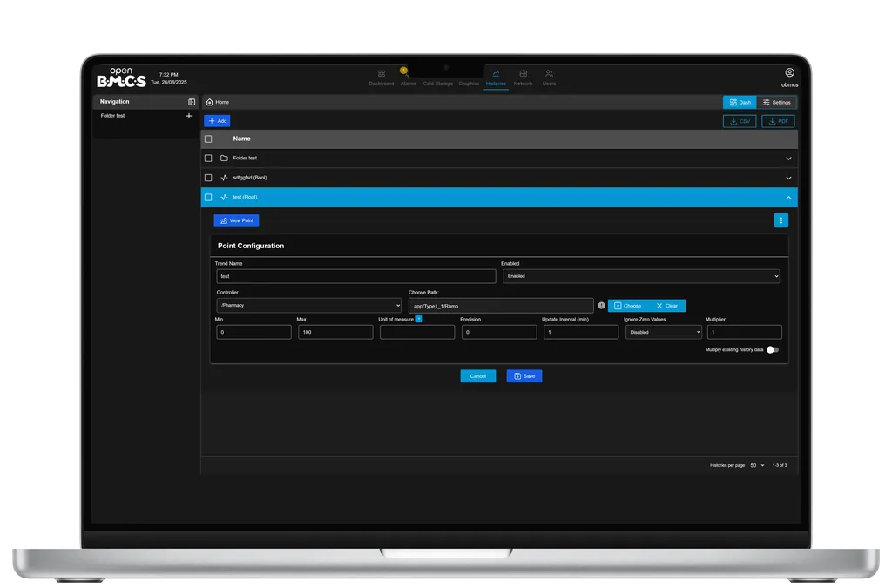This screenshot has height=588, width=892.
Task: Click the blue icon beside Unit of measure
Action: tap(419, 319)
